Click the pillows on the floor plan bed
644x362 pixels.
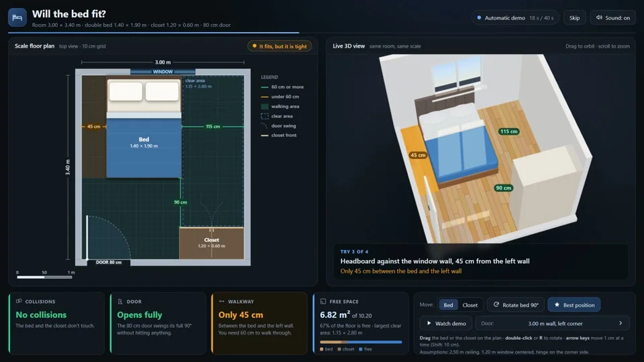tap(144, 91)
